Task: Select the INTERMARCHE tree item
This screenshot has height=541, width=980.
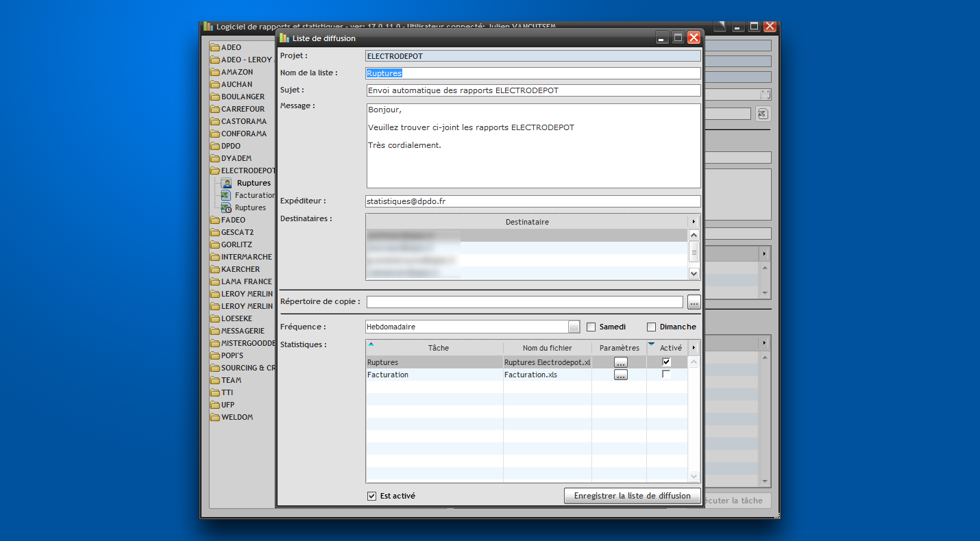Action: 247,257
